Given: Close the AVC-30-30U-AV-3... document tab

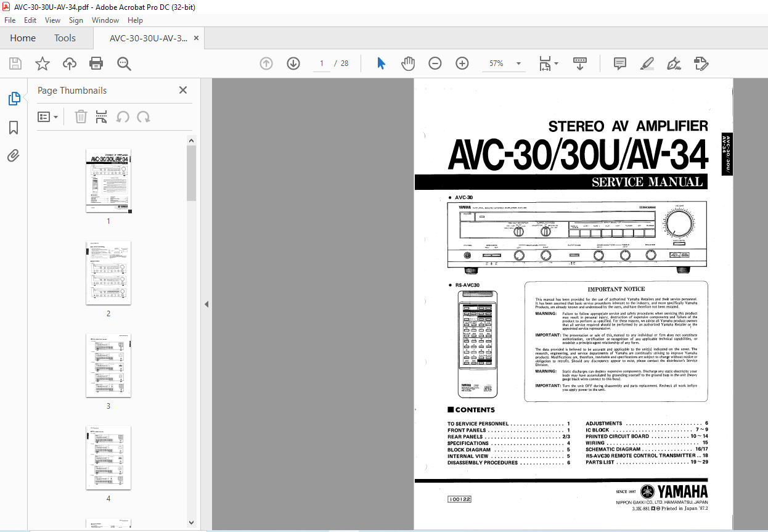Looking at the screenshot, I should [x=196, y=38].
